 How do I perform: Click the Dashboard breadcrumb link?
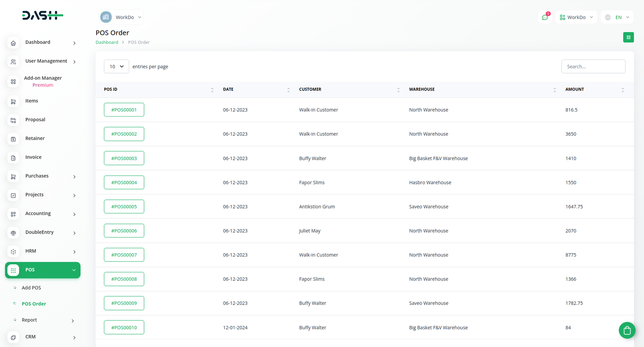point(107,42)
